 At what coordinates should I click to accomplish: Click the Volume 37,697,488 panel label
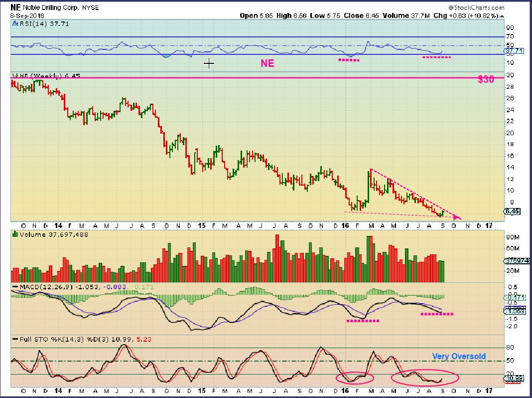coord(54,234)
